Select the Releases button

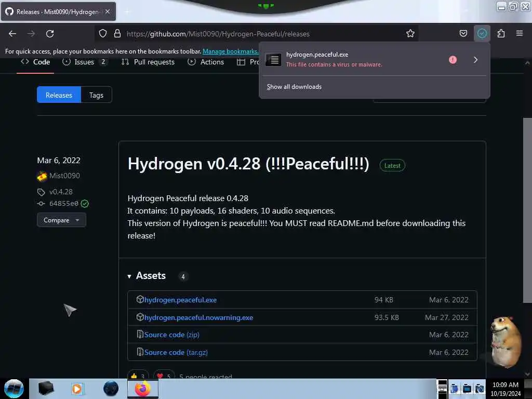coord(59,95)
